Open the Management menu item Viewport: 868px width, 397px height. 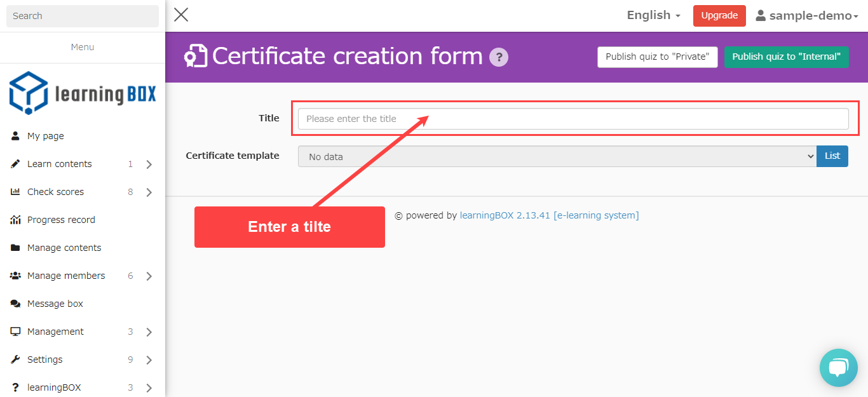tap(55, 332)
